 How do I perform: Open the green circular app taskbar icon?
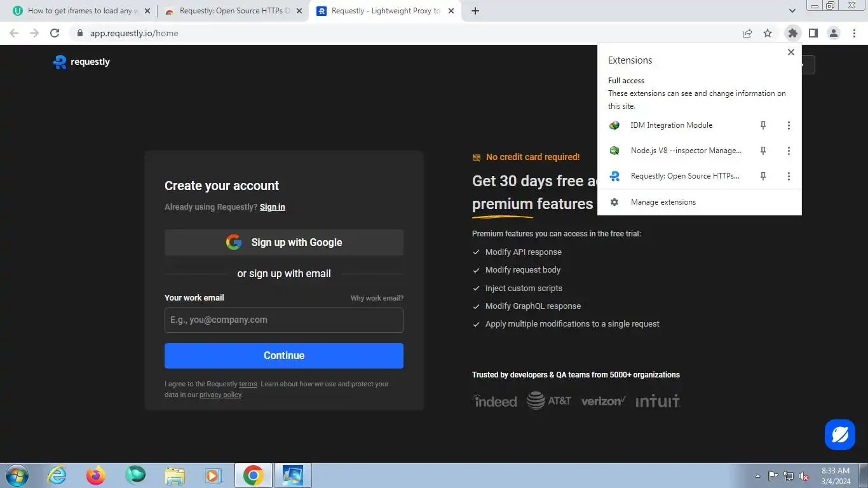135,475
